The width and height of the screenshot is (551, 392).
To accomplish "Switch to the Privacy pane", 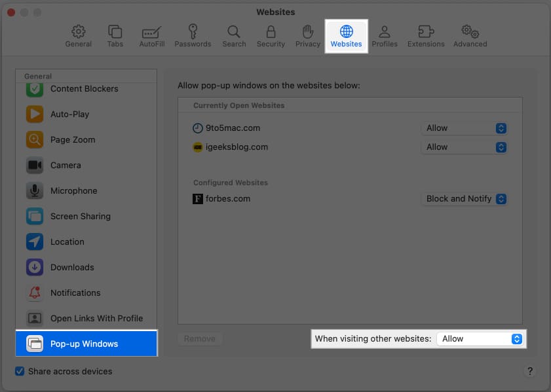I will [x=308, y=36].
